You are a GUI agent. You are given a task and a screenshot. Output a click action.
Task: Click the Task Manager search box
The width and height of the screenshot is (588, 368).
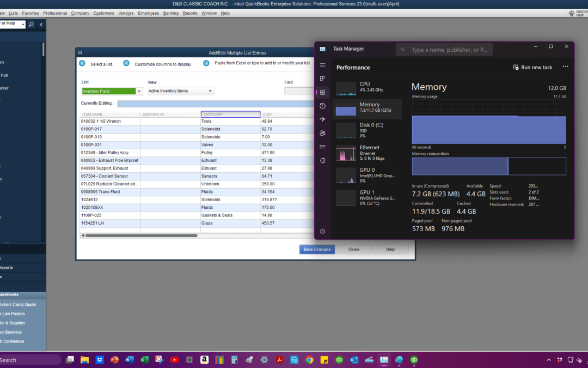click(444, 50)
